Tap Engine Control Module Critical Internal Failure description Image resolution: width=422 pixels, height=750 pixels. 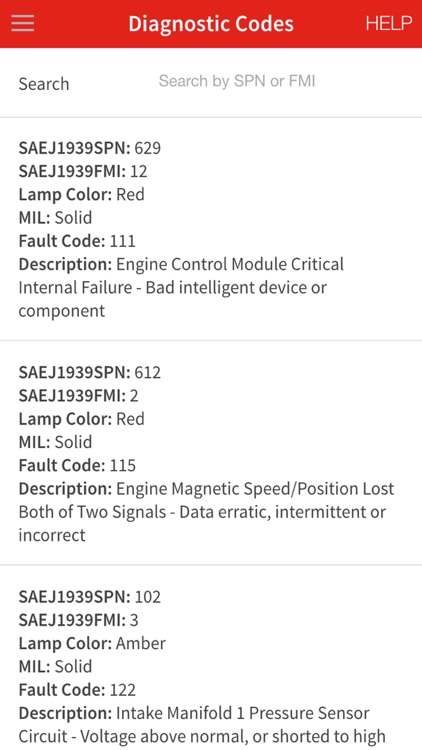click(x=181, y=287)
